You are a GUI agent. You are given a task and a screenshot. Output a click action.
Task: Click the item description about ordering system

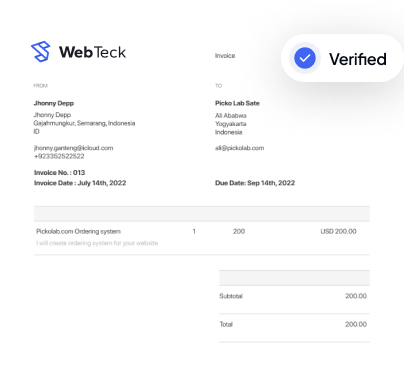point(97,243)
